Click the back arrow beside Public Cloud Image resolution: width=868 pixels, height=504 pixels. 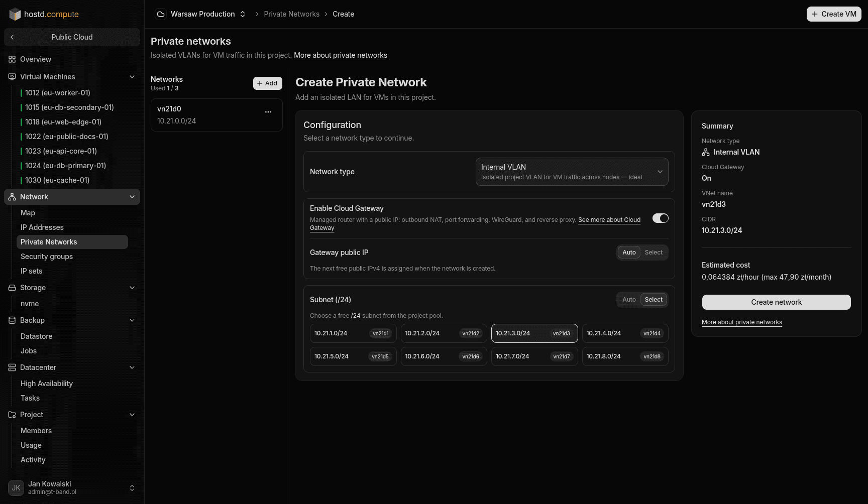pos(12,37)
